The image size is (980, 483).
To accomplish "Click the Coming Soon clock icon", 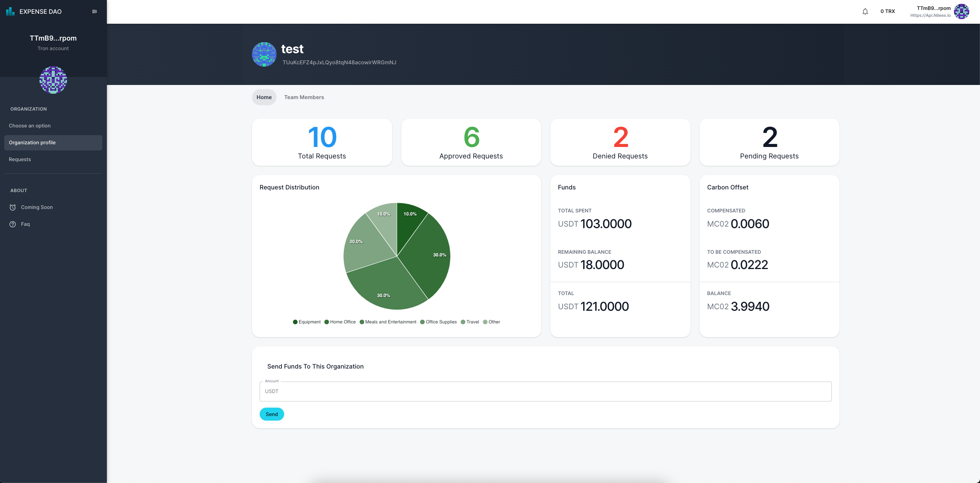I will 13,207.
